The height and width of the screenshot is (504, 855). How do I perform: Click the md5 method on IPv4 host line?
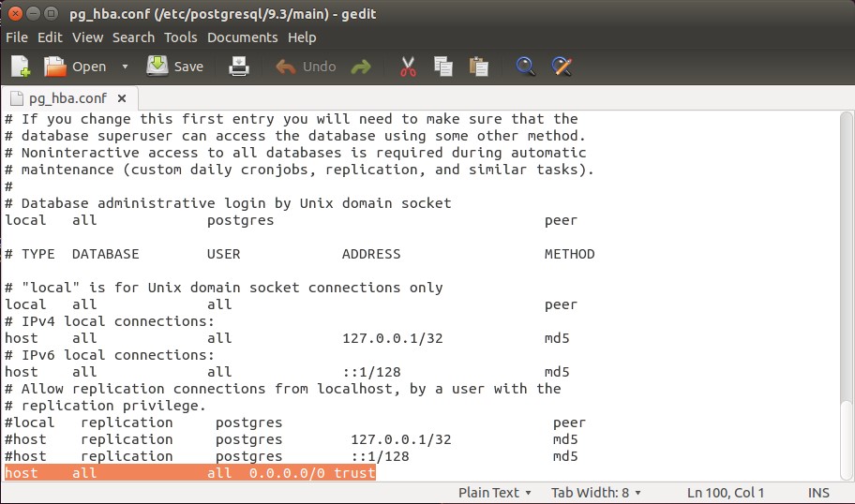click(x=557, y=338)
